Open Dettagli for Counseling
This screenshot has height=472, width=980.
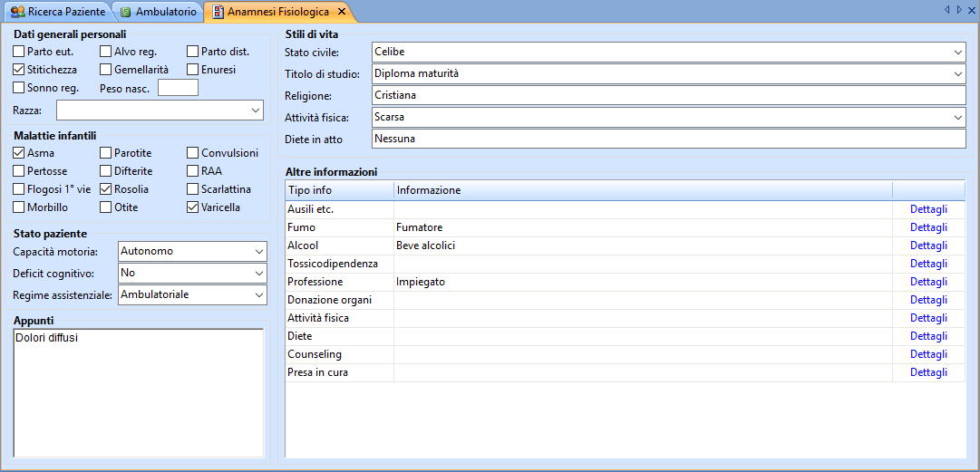(x=928, y=354)
